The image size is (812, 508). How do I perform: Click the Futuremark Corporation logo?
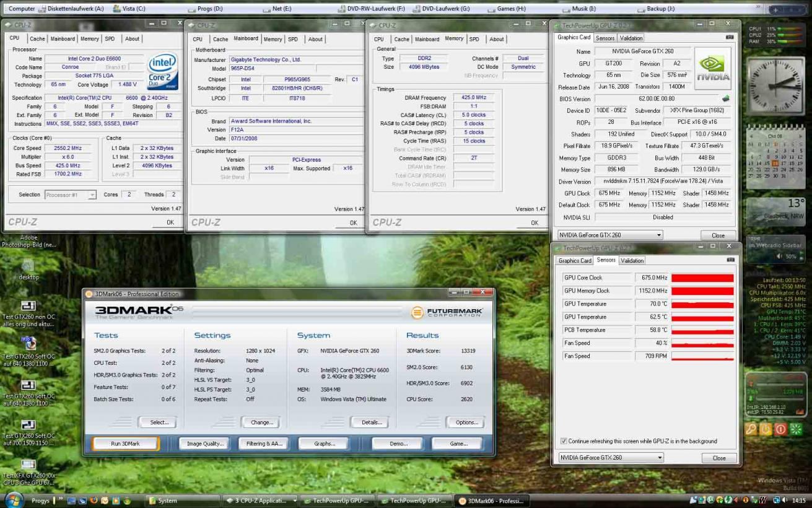click(x=447, y=312)
